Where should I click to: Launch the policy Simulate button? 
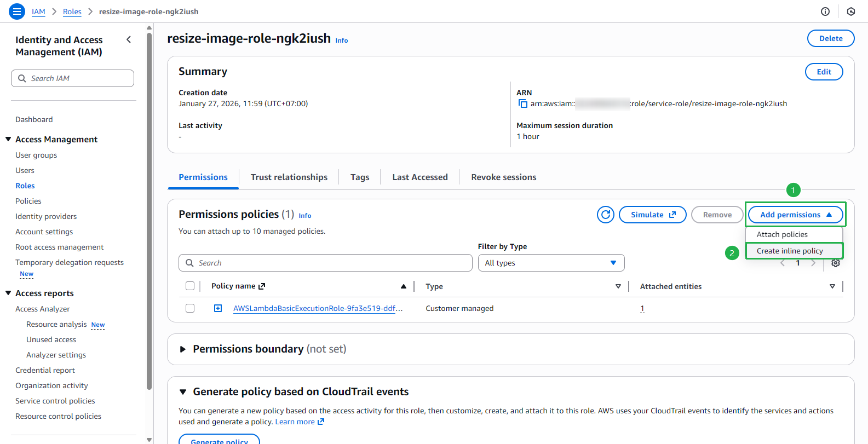(653, 215)
